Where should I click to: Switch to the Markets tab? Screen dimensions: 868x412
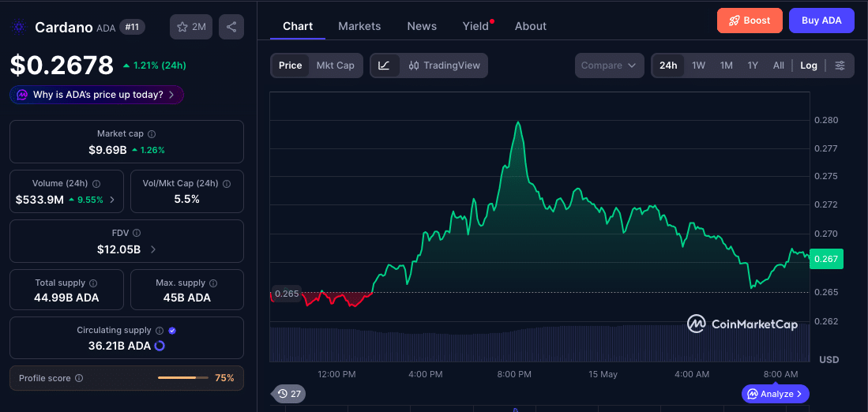click(359, 26)
